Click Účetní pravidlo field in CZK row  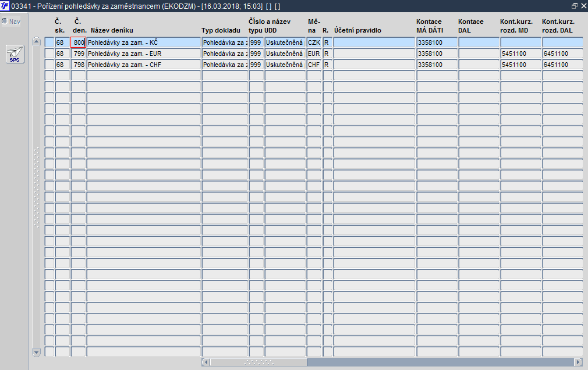pyautogui.click(x=374, y=42)
